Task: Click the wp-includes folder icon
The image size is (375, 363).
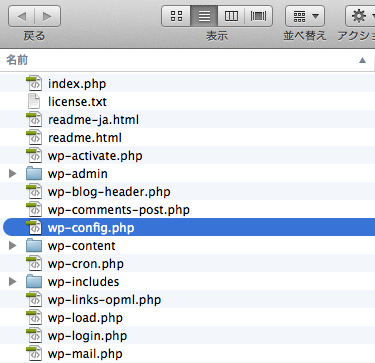Action: pos(34,282)
